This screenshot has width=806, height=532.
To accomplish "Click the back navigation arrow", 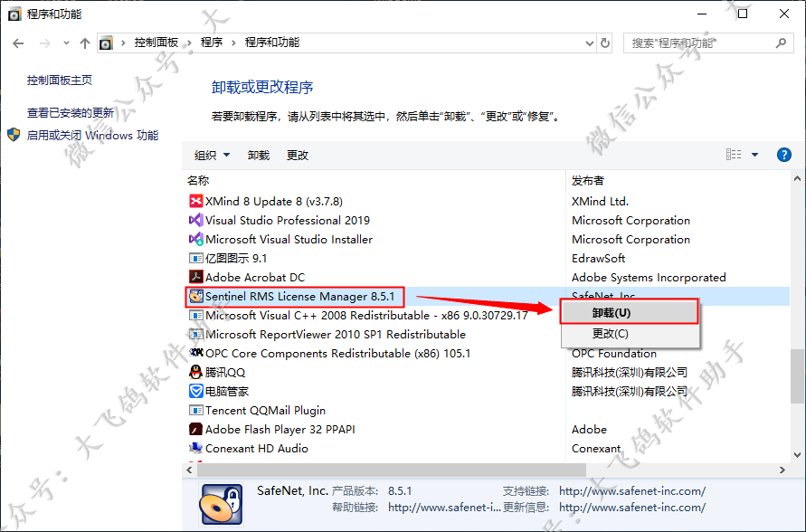I will coord(19,43).
